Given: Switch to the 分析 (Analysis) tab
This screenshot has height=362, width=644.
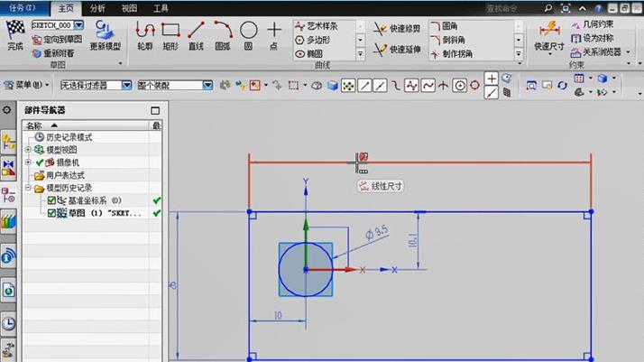Looking at the screenshot, I should click(97, 8).
